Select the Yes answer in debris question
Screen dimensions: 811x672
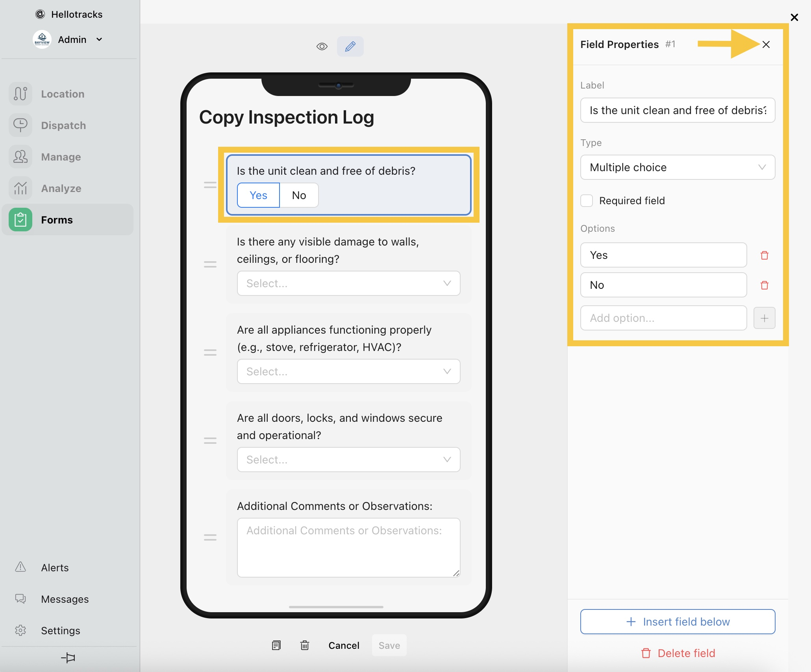pyautogui.click(x=258, y=195)
